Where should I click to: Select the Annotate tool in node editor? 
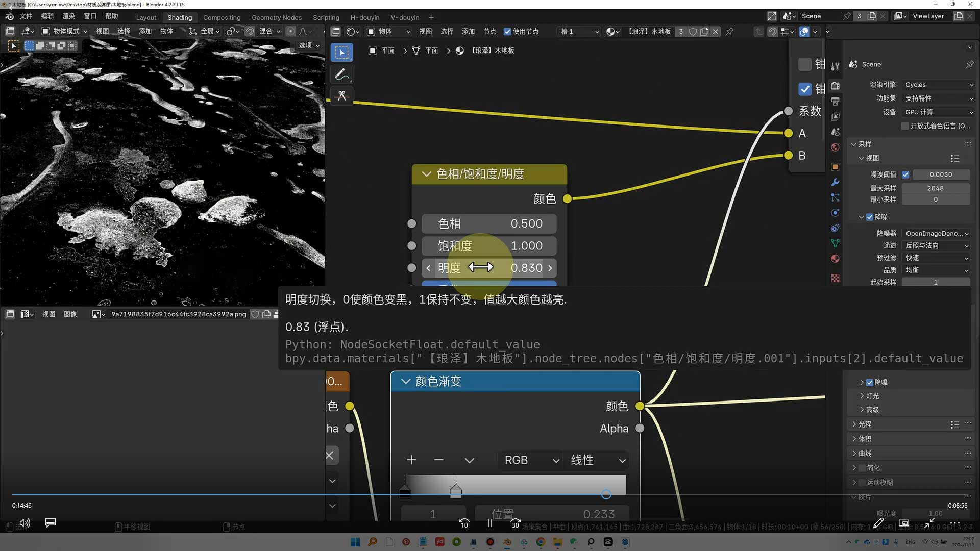click(341, 74)
